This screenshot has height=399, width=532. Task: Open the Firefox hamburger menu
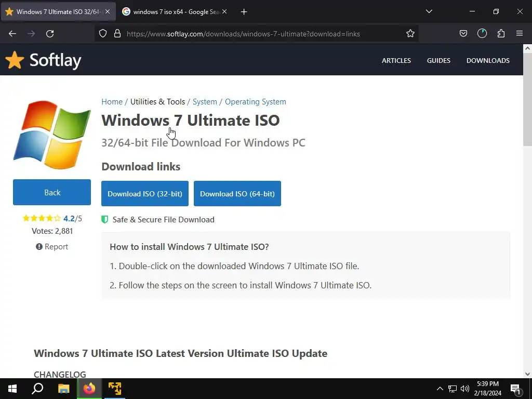(x=520, y=34)
